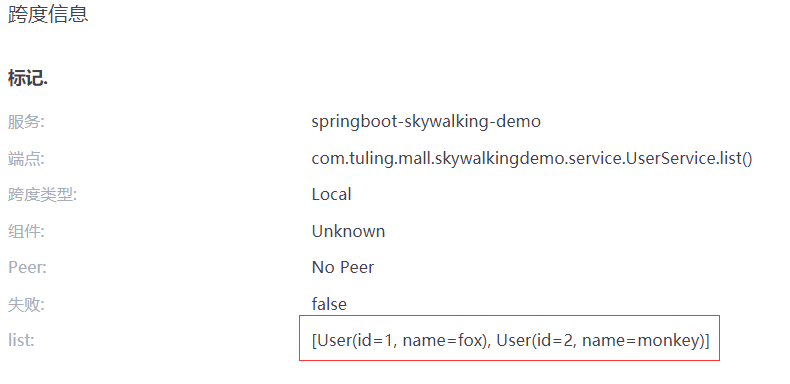Viewport: 790px width, 384px height.
Task: Click the Unknown component value
Action: click(x=348, y=231)
